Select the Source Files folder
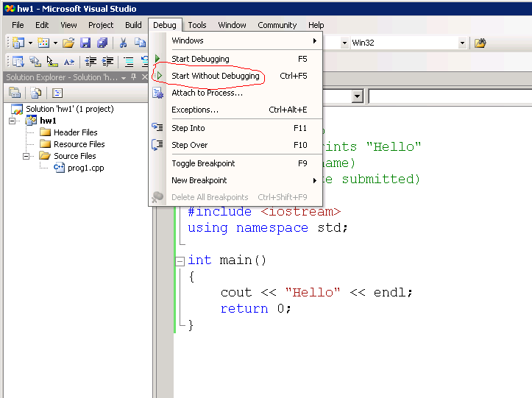532x398 pixels. [75, 156]
